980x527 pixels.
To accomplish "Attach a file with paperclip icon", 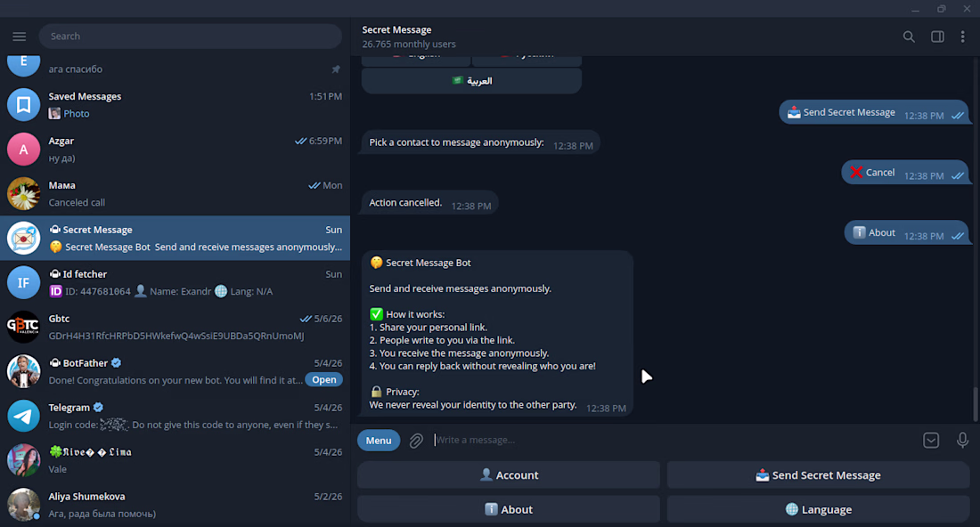I will [416, 441].
